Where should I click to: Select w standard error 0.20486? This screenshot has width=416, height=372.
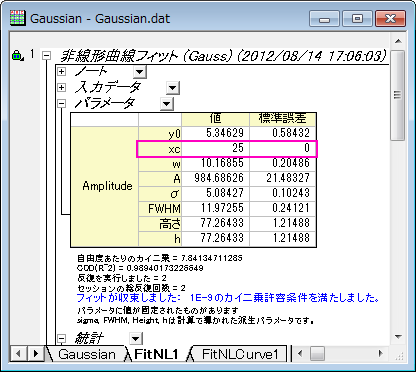[x=283, y=163]
